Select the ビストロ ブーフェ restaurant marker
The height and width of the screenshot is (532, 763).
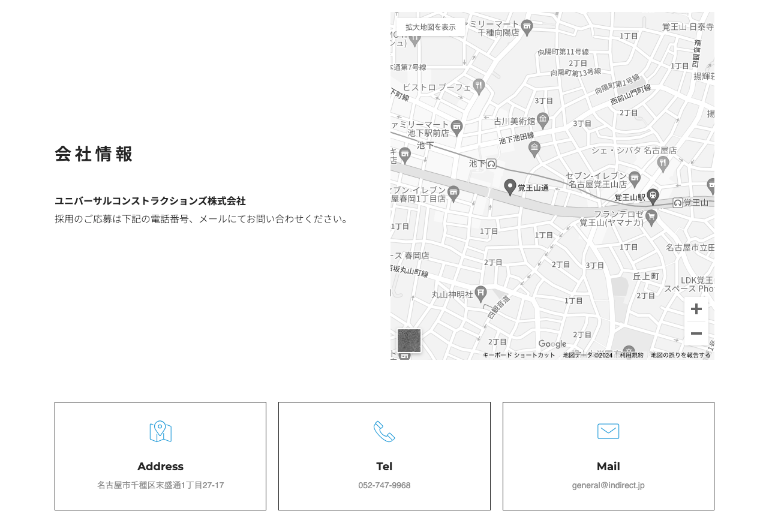[x=478, y=86]
